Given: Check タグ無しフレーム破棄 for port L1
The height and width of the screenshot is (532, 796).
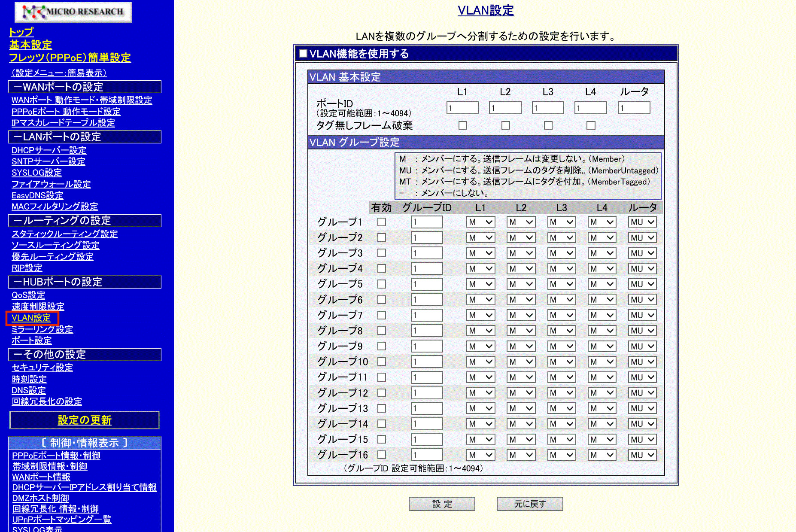Looking at the screenshot, I should (x=462, y=125).
